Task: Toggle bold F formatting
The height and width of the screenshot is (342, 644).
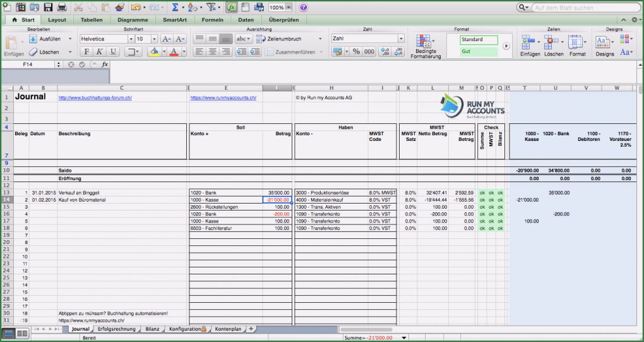Action: pos(86,52)
